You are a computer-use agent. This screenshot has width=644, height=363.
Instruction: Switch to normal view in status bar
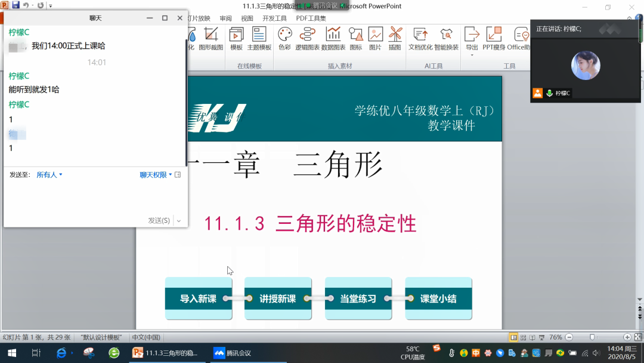point(513,337)
